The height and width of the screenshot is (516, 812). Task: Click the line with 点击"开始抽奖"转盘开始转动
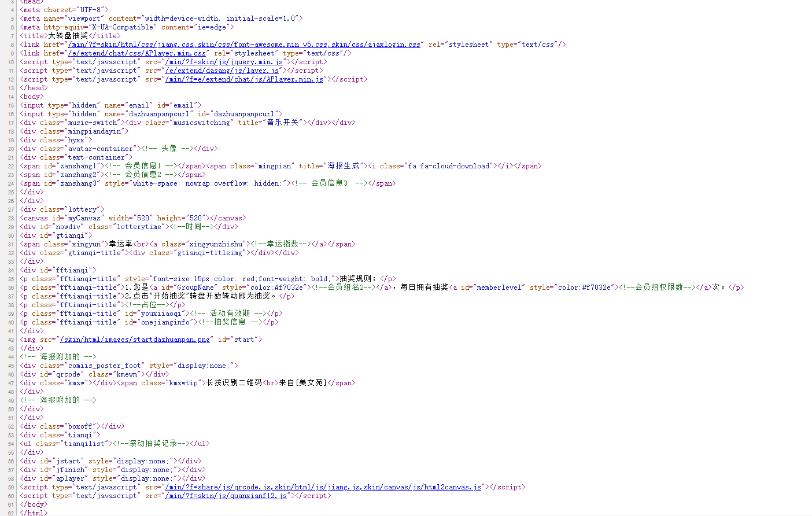point(157,296)
